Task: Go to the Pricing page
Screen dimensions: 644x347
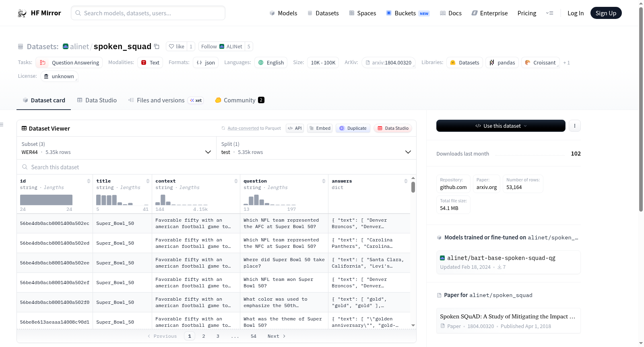Action: (527, 13)
